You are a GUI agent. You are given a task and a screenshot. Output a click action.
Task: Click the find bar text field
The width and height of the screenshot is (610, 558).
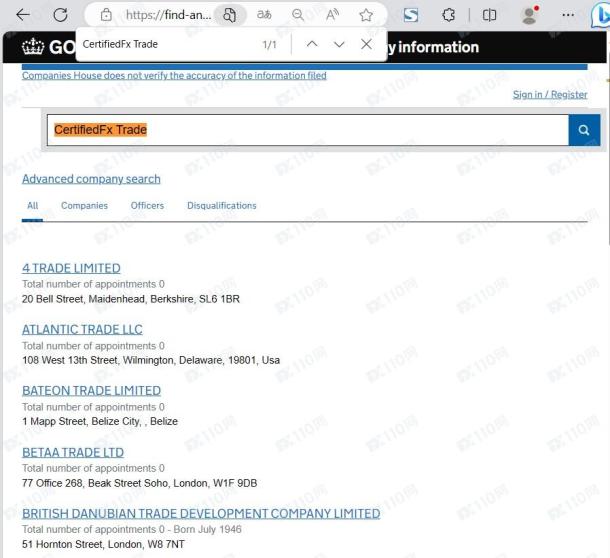167,44
